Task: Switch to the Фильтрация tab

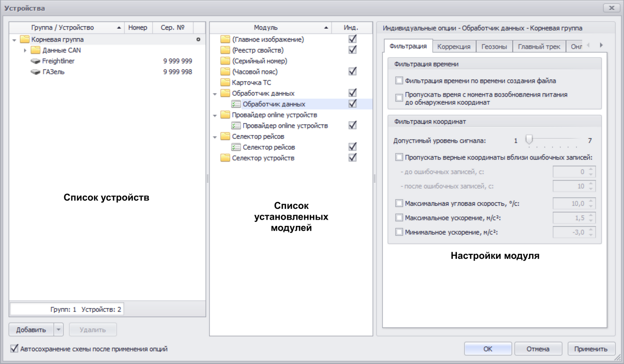Action: (408, 46)
